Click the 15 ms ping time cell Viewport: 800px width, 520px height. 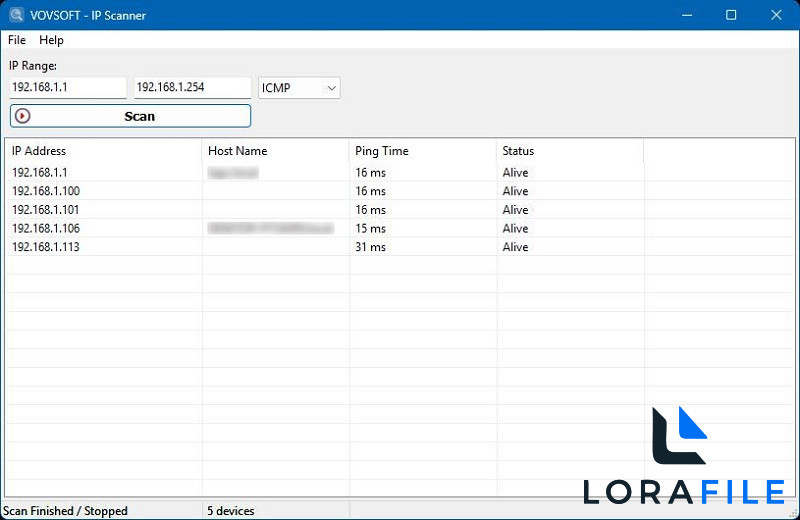pos(370,228)
